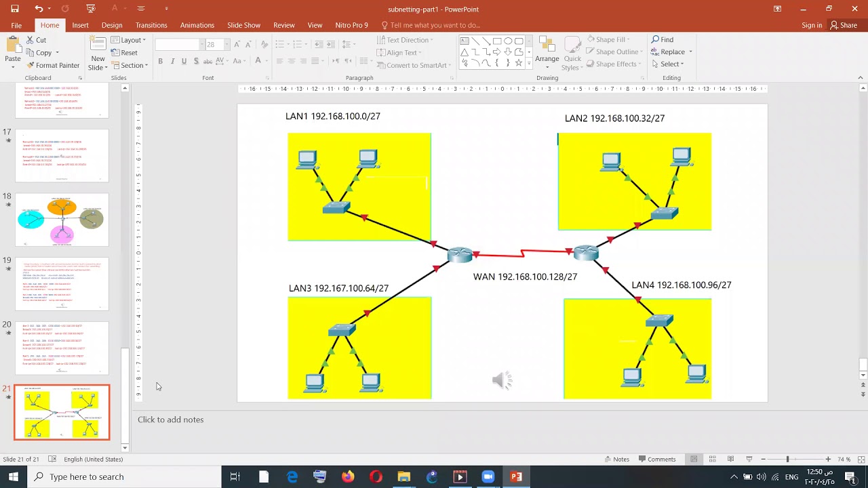Switch to Normal view icon
The width and height of the screenshot is (868, 488).
coord(694,460)
